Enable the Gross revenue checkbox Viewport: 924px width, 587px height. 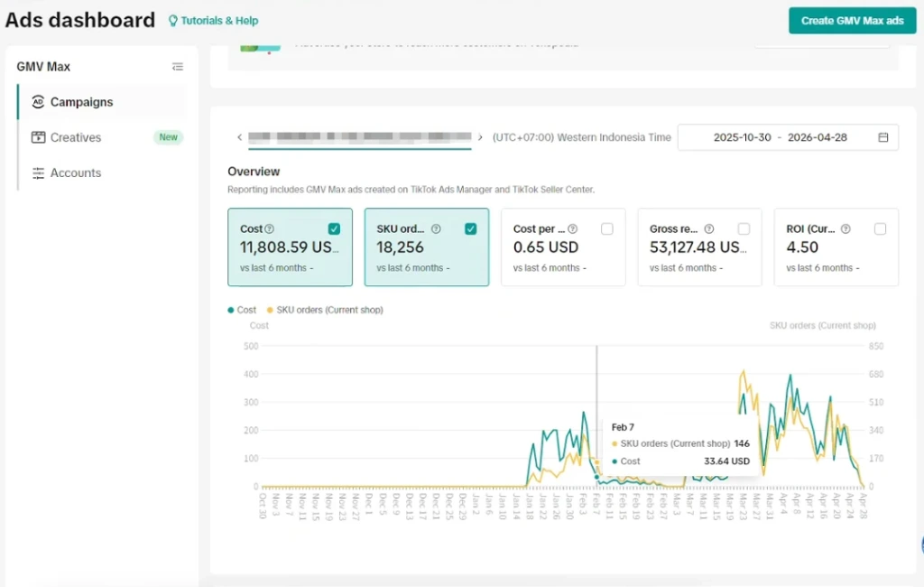tap(744, 228)
